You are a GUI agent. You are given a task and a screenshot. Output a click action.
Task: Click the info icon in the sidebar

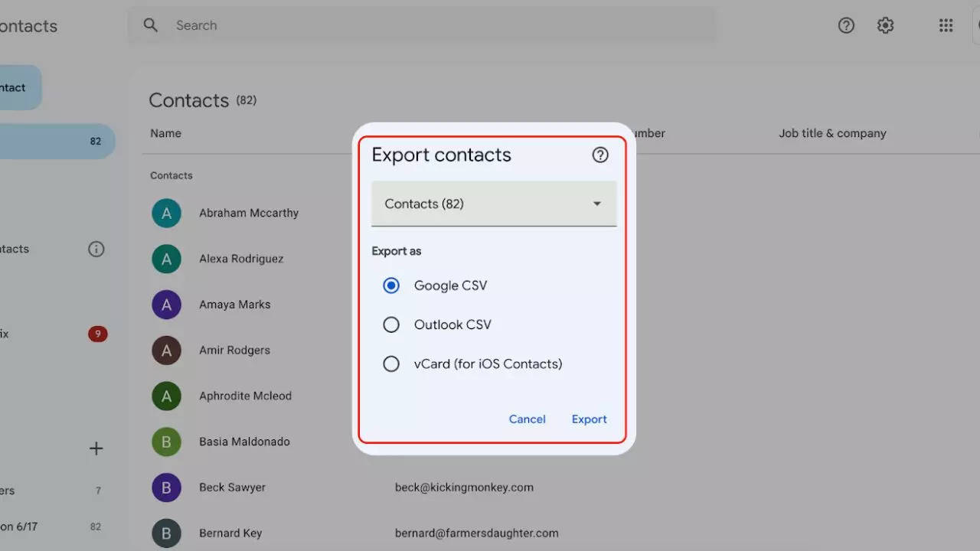coord(96,249)
